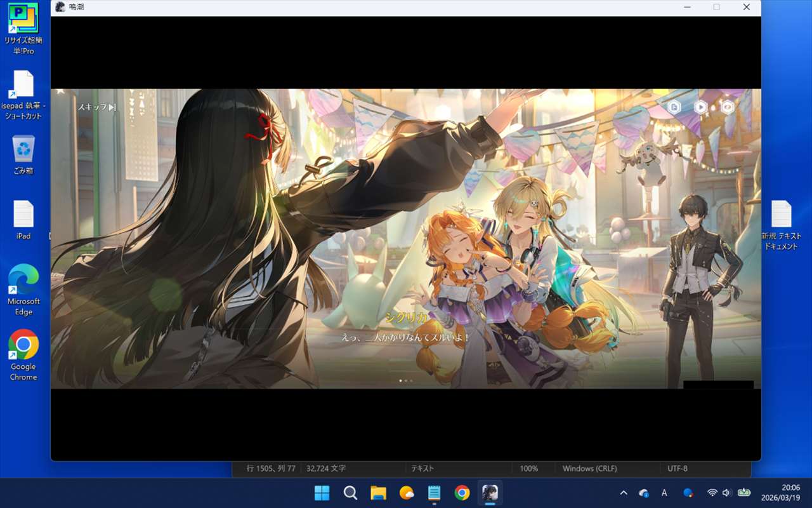Image resolution: width=812 pixels, height=508 pixels.
Task: Open the dialogue log hexagon icon
Action: click(x=674, y=107)
